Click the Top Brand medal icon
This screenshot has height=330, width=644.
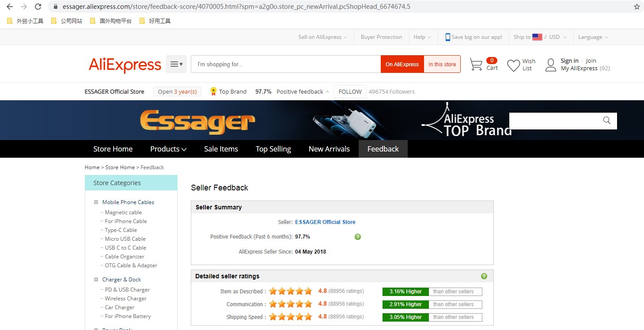pyautogui.click(x=213, y=91)
